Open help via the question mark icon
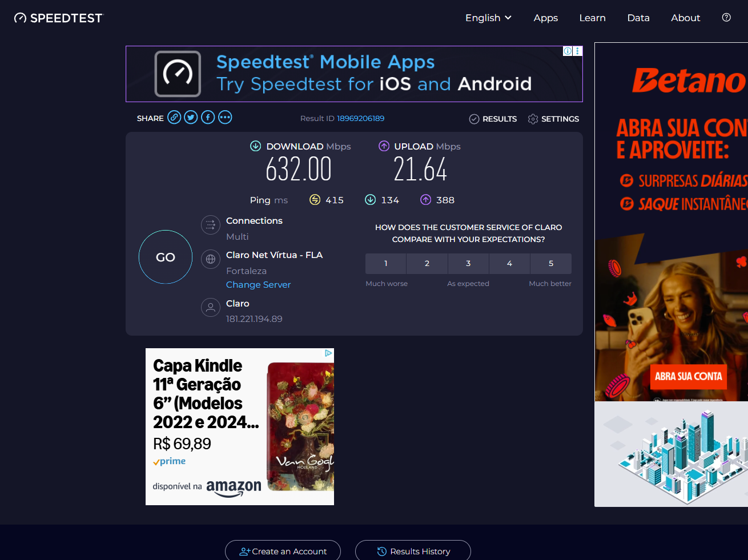This screenshot has height=560, width=748. pos(726,18)
